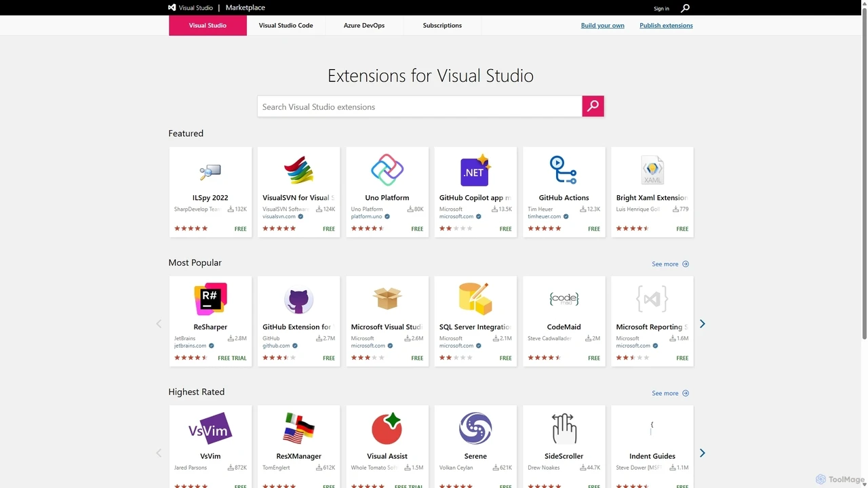The width and height of the screenshot is (868, 488).
Task: Open the Bright Xaml Extensions icon
Action: coord(652,170)
